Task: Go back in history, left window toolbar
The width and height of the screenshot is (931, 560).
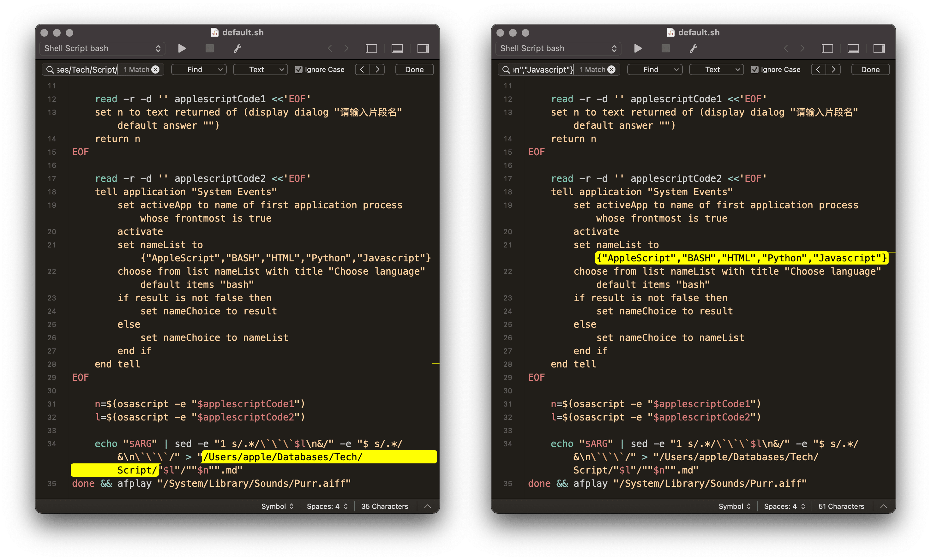Action: [330, 48]
